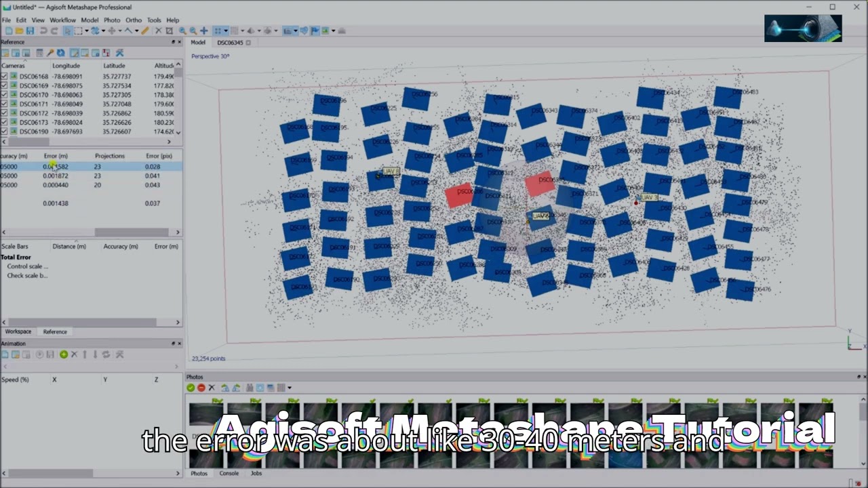The width and height of the screenshot is (868, 488).
Task: Select the Rotate Object tool
Action: [x=95, y=30]
